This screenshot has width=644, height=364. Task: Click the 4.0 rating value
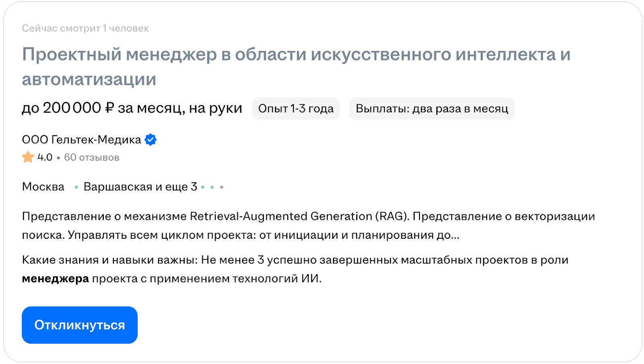[x=45, y=157]
